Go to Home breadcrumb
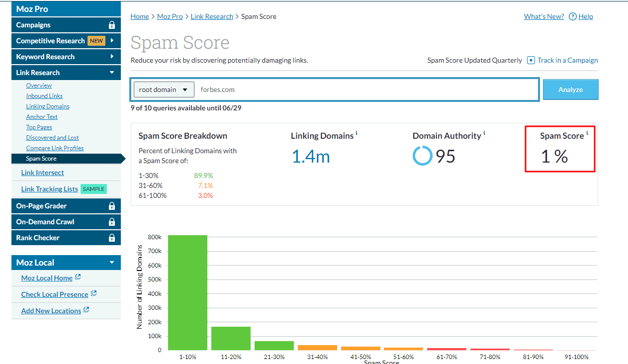628x364 pixels. (x=140, y=16)
